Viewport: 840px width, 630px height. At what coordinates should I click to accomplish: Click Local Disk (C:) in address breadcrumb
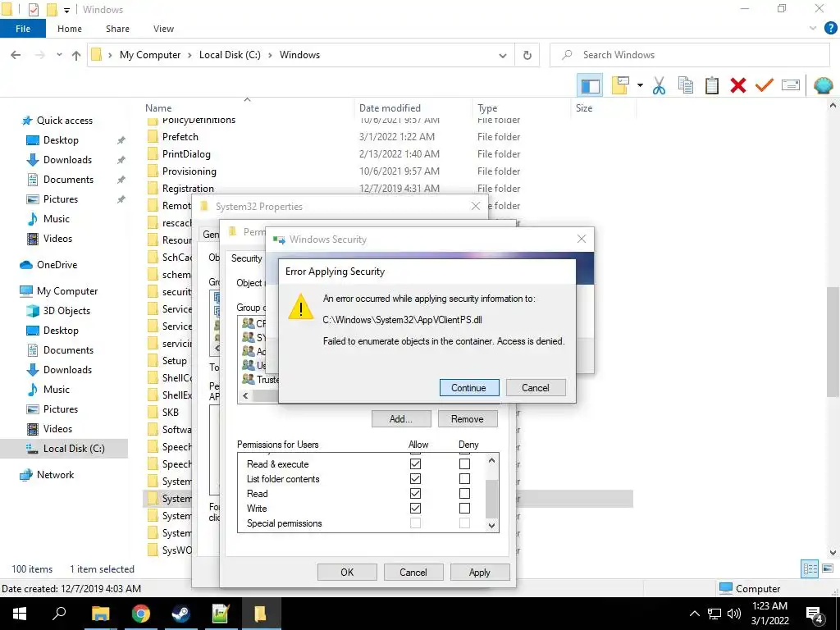coord(230,55)
